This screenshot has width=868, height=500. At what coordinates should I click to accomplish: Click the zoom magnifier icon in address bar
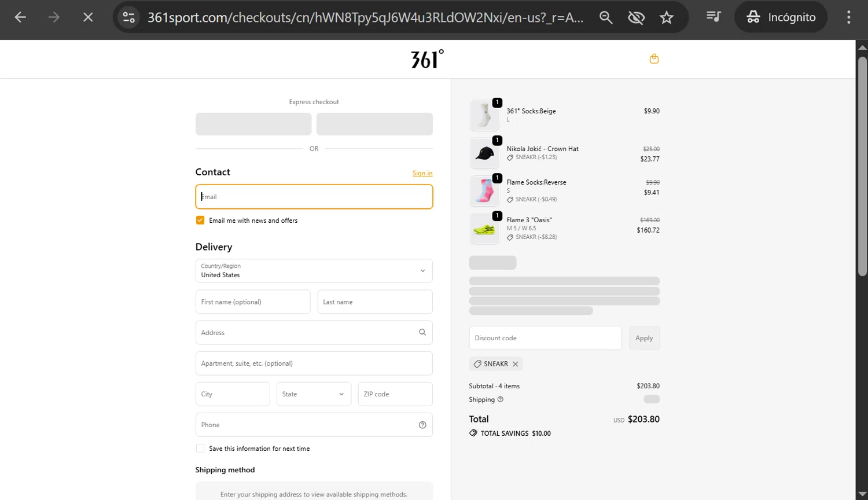pyautogui.click(x=606, y=17)
